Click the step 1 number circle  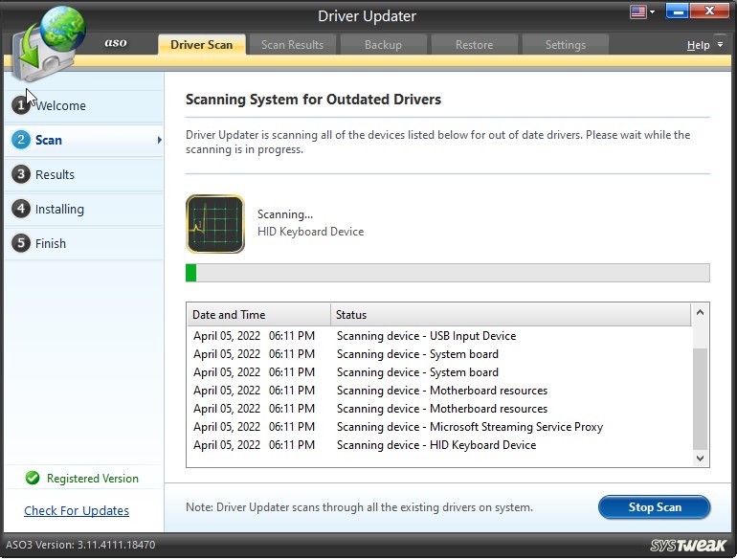click(x=21, y=105)
